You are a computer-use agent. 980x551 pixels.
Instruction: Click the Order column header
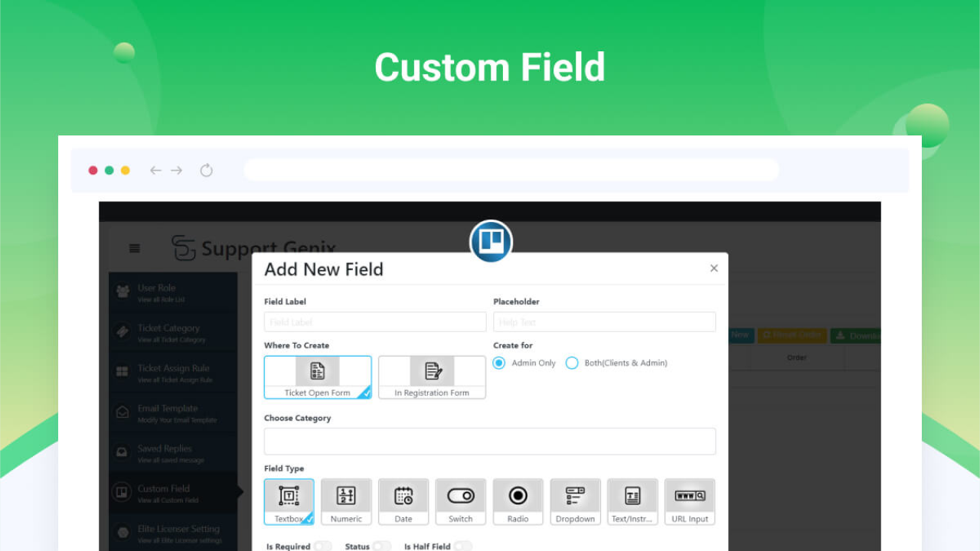click(797, 357)
